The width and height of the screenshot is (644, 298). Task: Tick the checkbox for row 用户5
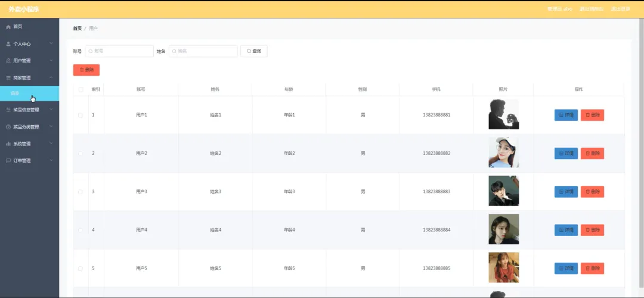[x=80, y=268]
